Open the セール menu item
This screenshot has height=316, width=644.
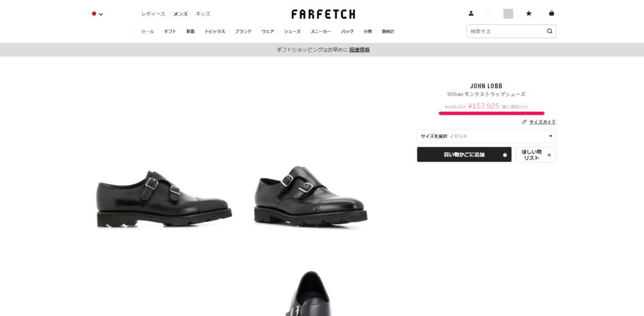148,31
